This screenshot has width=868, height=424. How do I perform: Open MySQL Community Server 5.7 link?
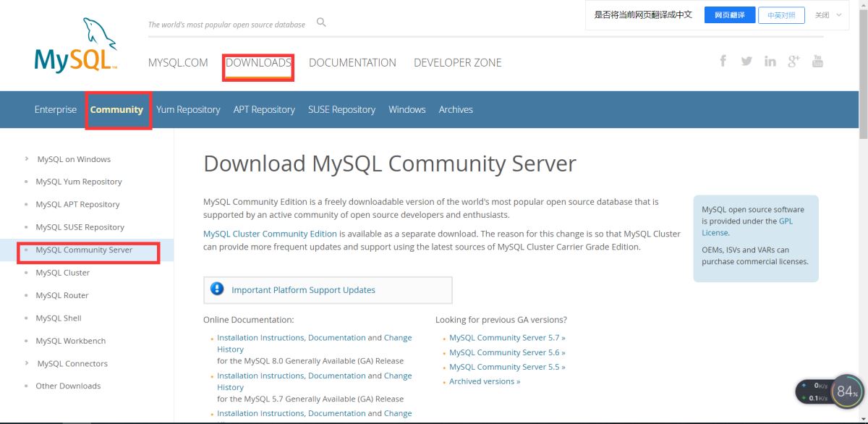click(506, 338)
